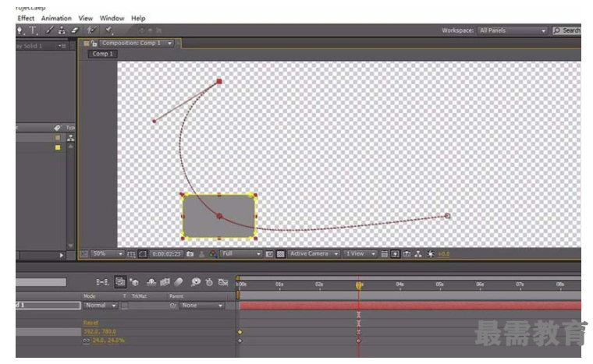Screen dimensions: 593x364
Task: Click the current time indicator handle
Action: 358,285
